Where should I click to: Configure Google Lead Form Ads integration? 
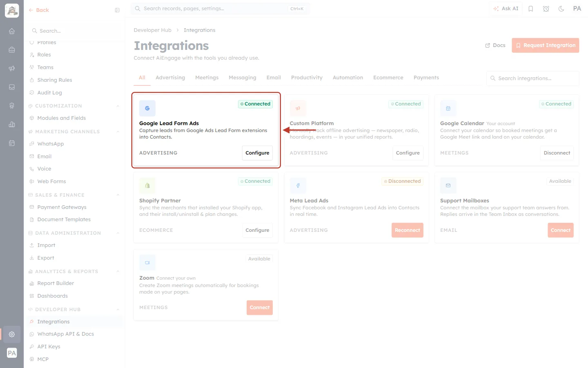pos(257,153)
